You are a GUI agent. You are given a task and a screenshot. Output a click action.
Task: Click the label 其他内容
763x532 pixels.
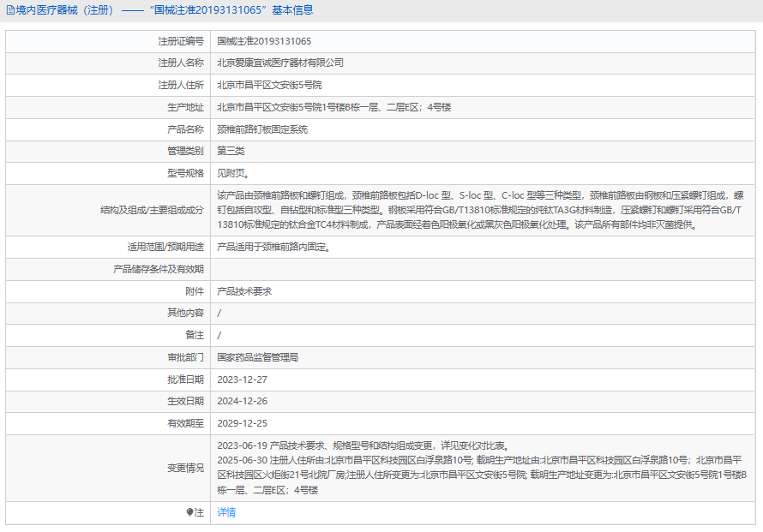pyautogui.click(x=185, y=313)
